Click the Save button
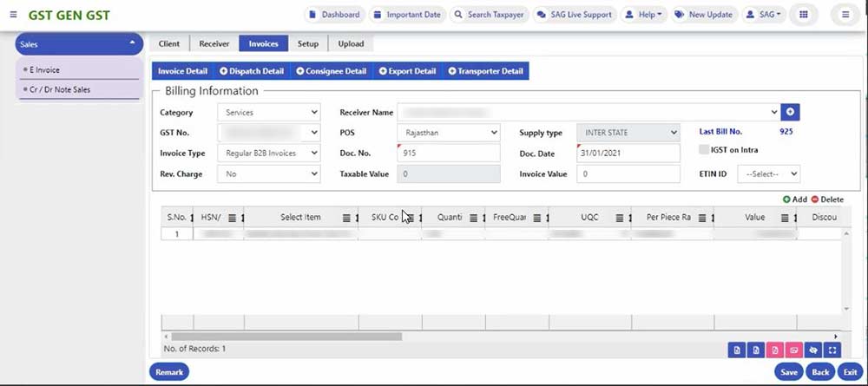Viewport: 868px width, 386px height. (x=788, y=372)
